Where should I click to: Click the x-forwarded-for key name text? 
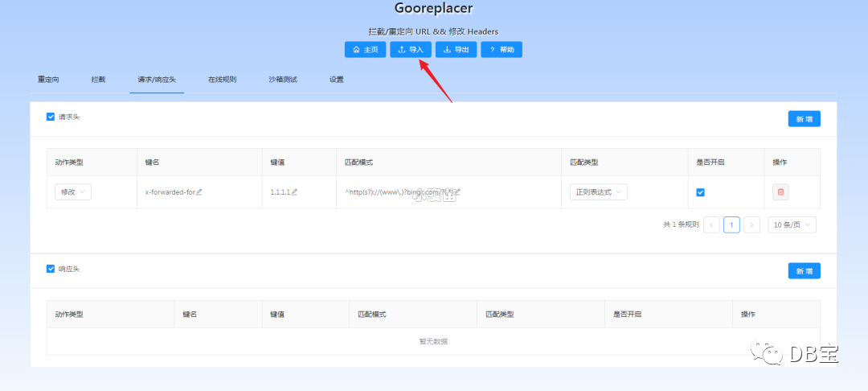(170, 192)
